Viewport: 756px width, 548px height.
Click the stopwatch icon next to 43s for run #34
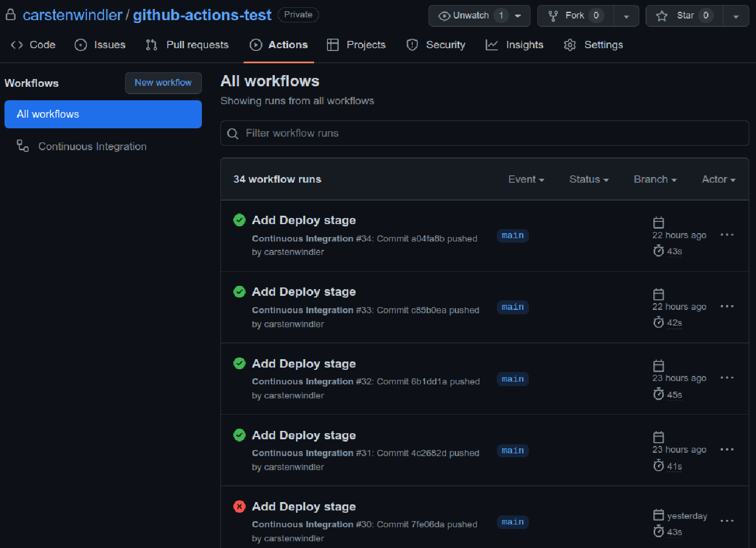click(658, 251)
